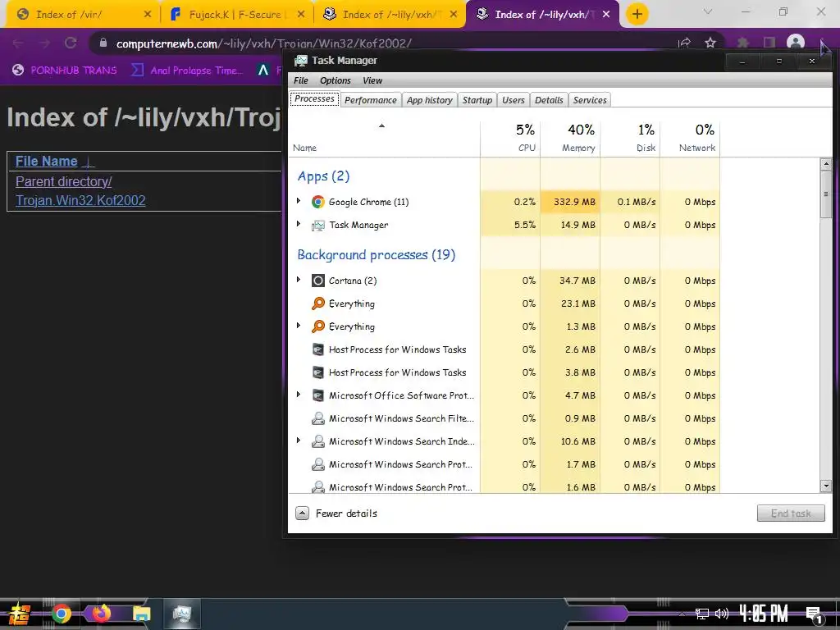Sort processes by the Network column
The width and height of the screenshot is (840, 630).
690,138
